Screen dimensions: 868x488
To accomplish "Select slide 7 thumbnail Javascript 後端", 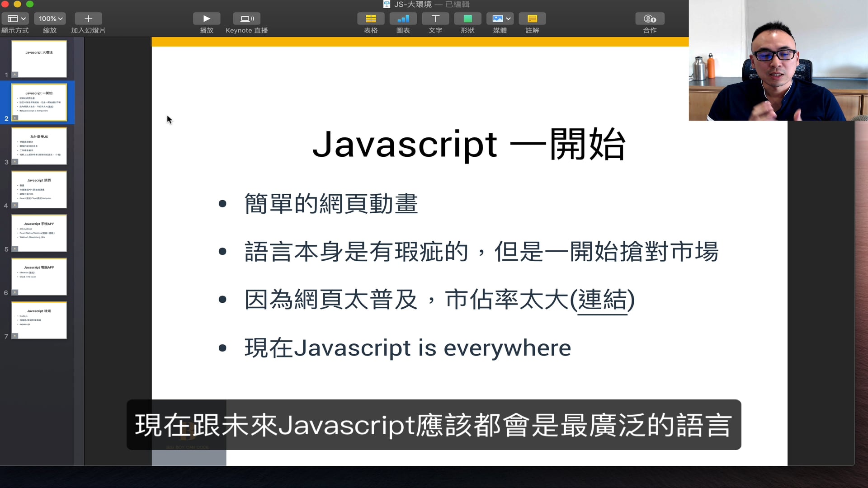I will 39,320.
